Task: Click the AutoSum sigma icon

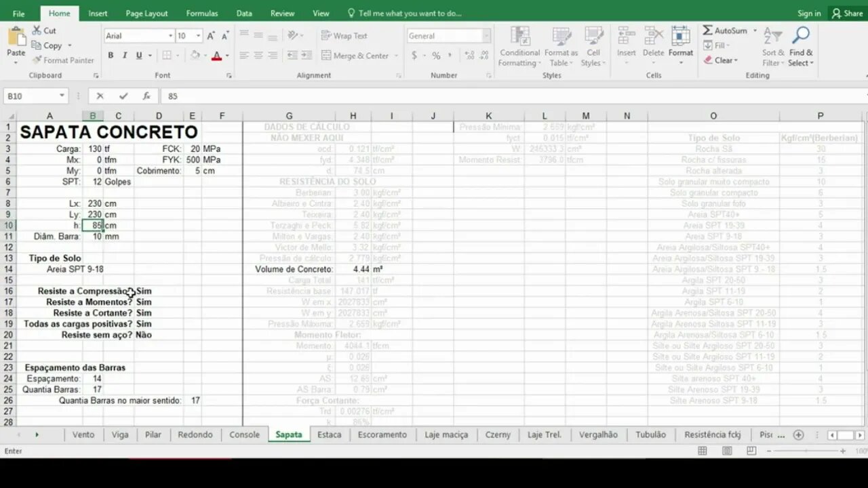Action: 707,30
